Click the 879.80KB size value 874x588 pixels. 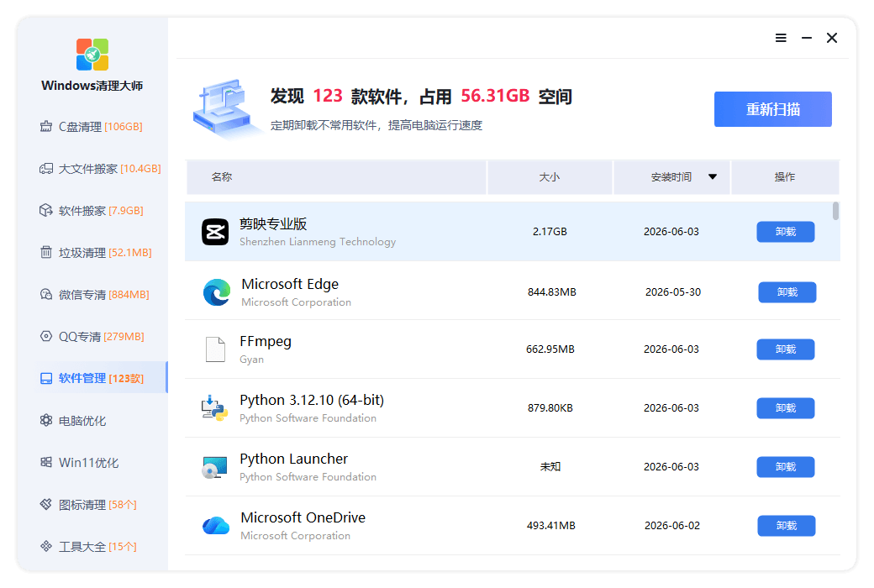550,408
